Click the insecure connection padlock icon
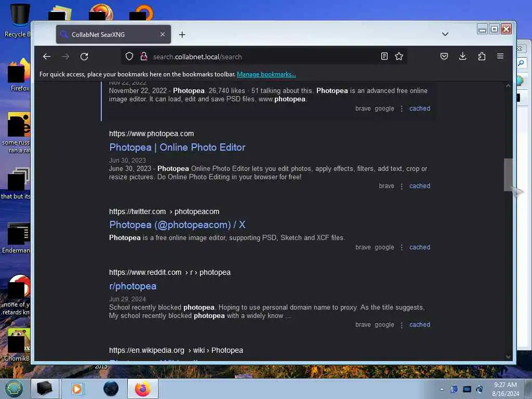 144,56
